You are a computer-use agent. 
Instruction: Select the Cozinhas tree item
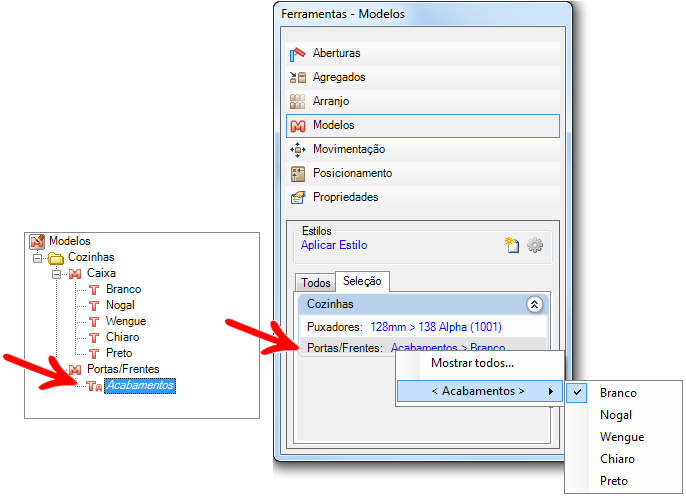pyautogui.click(x=91, y=258)
